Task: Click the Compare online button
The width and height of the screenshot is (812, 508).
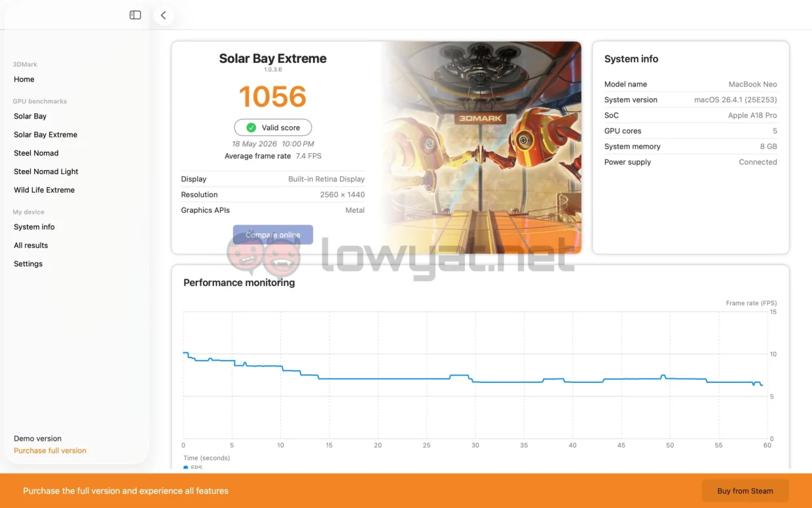Action: coord(273,235)
